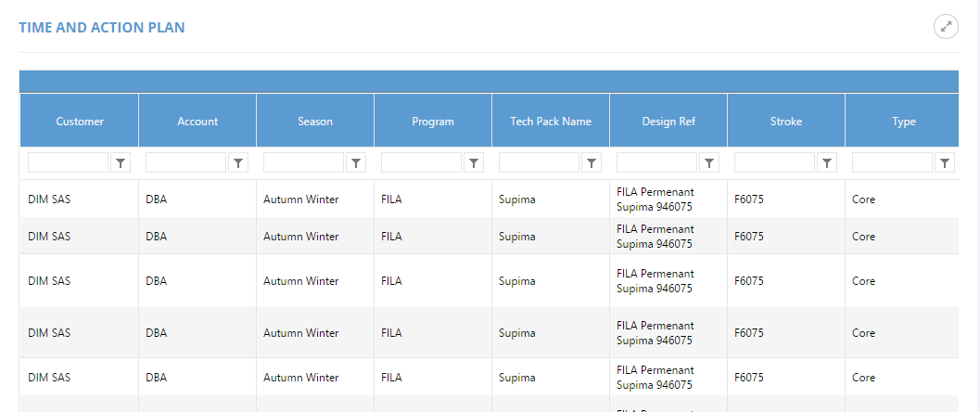Open the Program column filter icon
980x412 pixels.
coord(474,163)
